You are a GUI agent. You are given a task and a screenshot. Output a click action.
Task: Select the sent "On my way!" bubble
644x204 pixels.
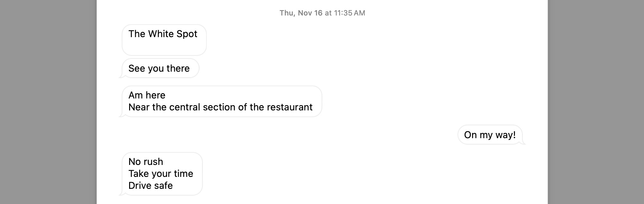[x=489, y=135]
